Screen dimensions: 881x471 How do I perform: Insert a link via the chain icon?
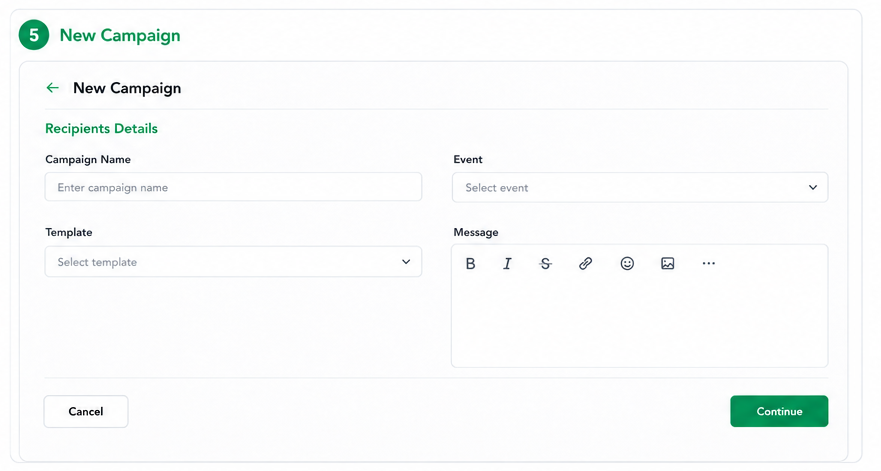pos(585,263)
